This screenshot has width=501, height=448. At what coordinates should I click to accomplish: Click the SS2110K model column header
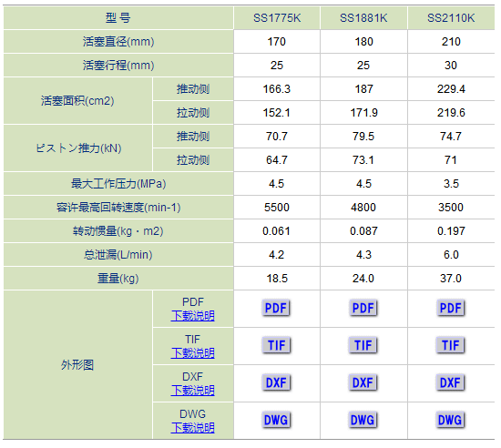pyautogui.click(x=451, y=18)
